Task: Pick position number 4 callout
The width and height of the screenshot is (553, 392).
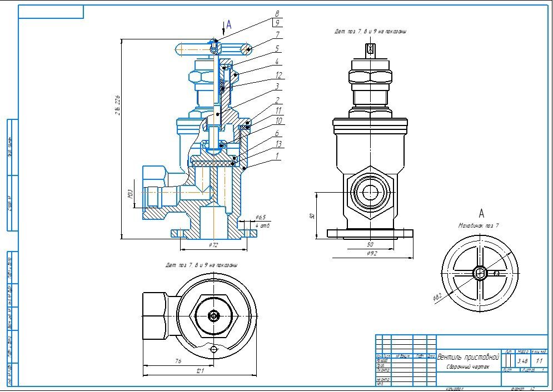Action: tap(277, 62)
